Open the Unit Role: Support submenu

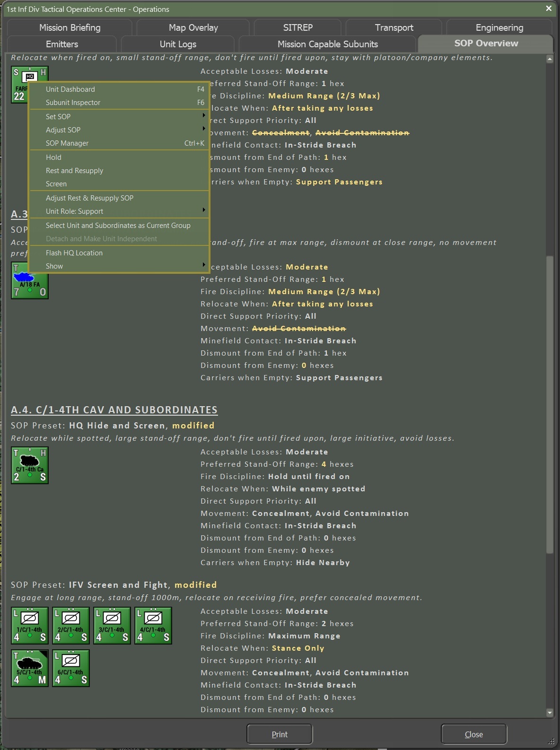point(119,211)
